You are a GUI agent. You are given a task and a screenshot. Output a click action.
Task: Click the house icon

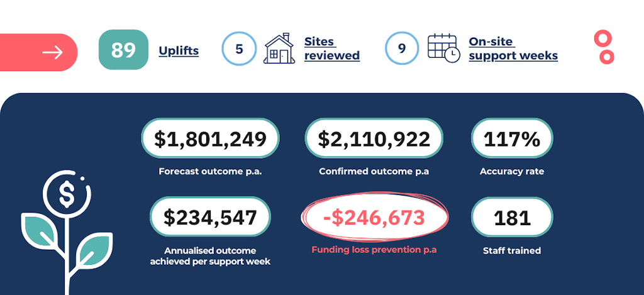coord(279,49)
